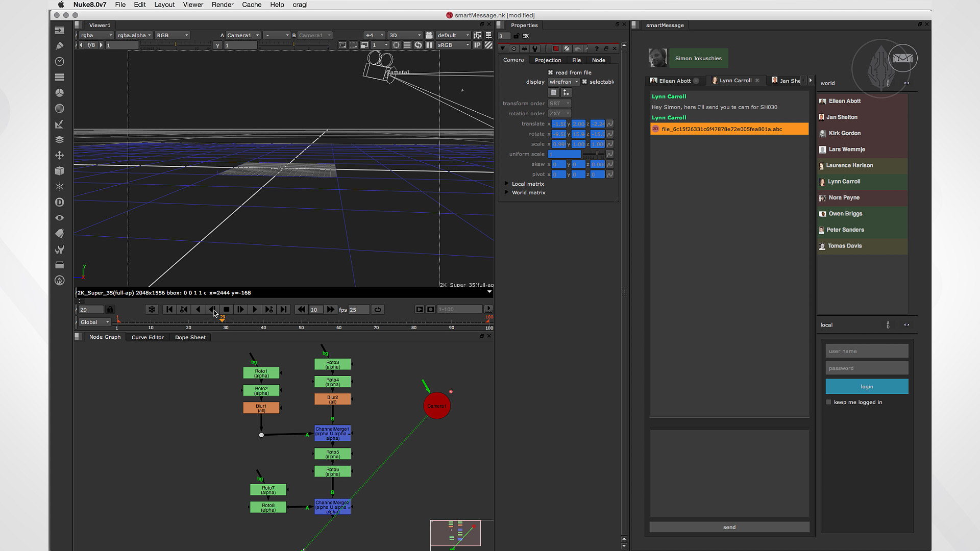Click the envelope message icon
This screenshot has width=980, height=551.
[902, 58]
